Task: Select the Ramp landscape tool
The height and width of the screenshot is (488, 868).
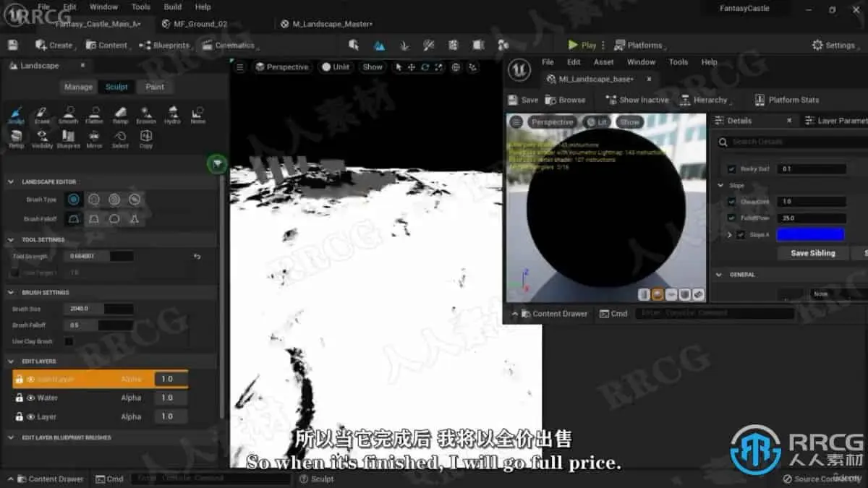Action: tap(120, 115)
